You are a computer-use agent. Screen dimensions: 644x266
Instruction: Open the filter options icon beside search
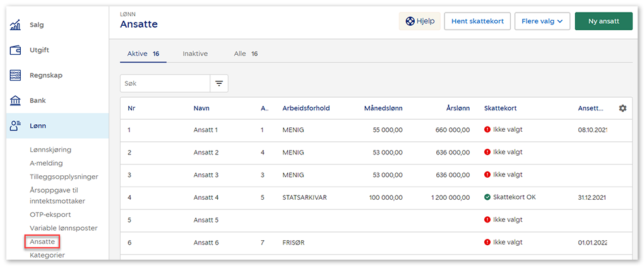coord(219,83)
